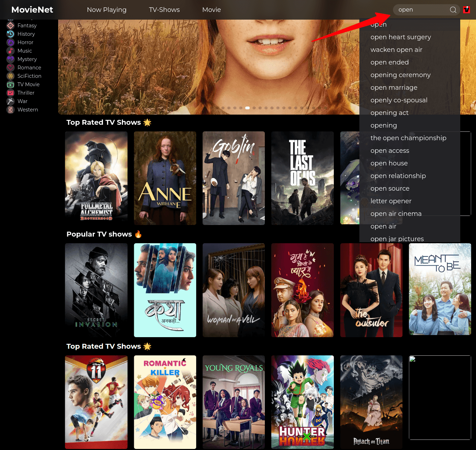Select the active highlighted carousel dot
Screen dimensions: 476x450
[x=247, y=108]
